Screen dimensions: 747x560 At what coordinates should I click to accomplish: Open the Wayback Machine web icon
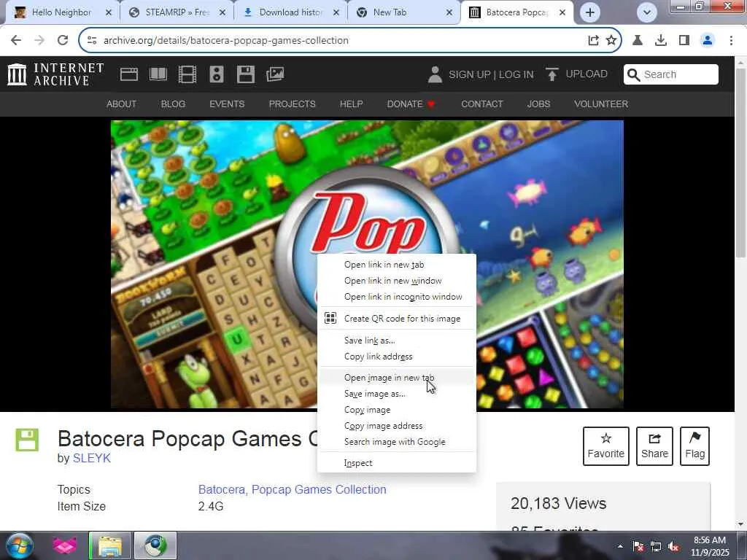[129, 74]
